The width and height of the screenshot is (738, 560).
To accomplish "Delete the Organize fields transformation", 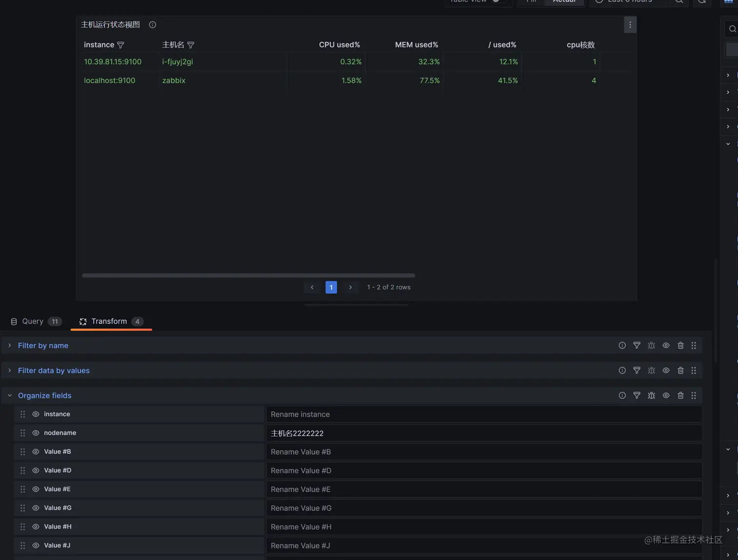I will [680, 395].
